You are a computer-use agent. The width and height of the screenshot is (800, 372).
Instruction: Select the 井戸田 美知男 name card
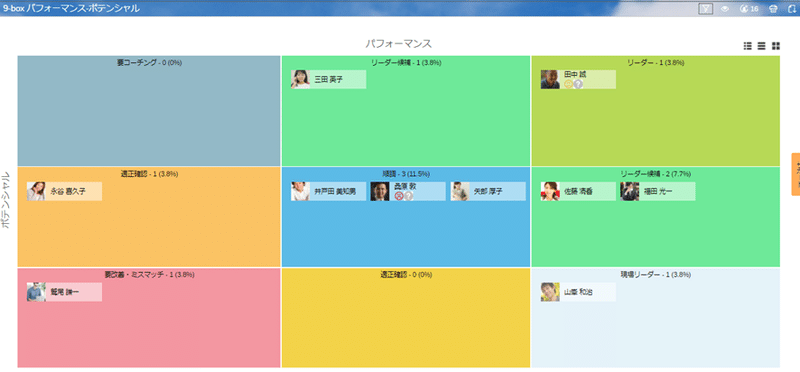click(329, 191)
